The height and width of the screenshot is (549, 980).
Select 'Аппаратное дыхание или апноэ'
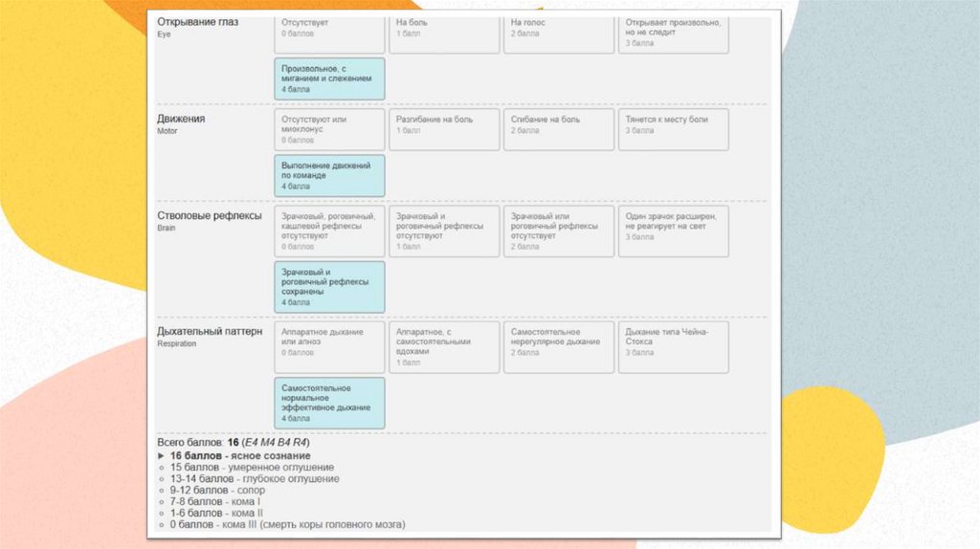click(329, 347)
